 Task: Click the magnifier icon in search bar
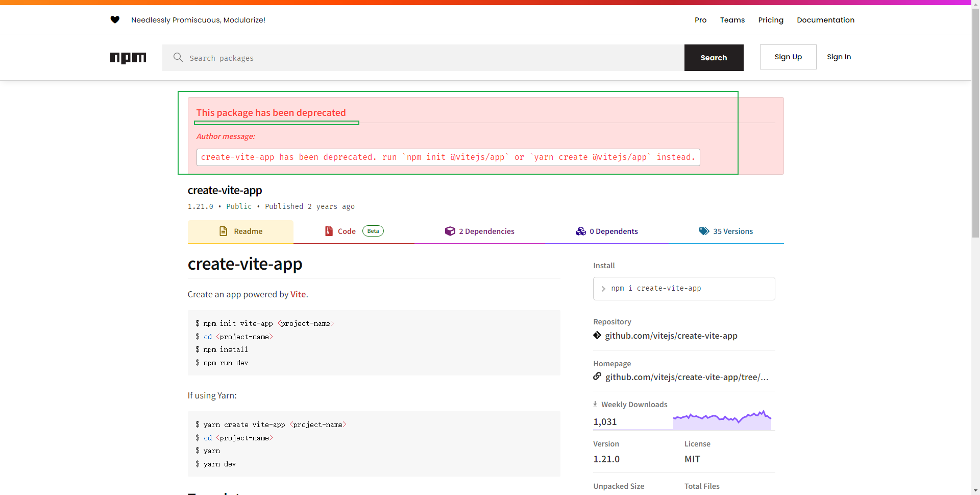(178, 57)
